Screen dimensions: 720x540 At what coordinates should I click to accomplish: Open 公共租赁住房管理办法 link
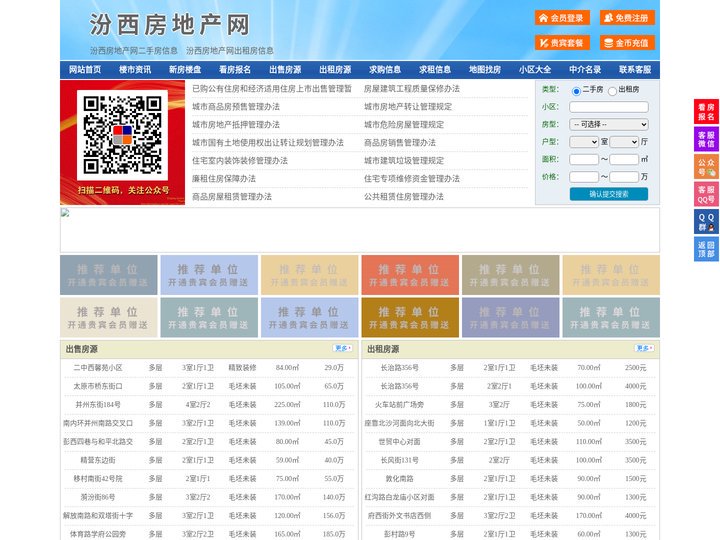[x=404, y=197]
